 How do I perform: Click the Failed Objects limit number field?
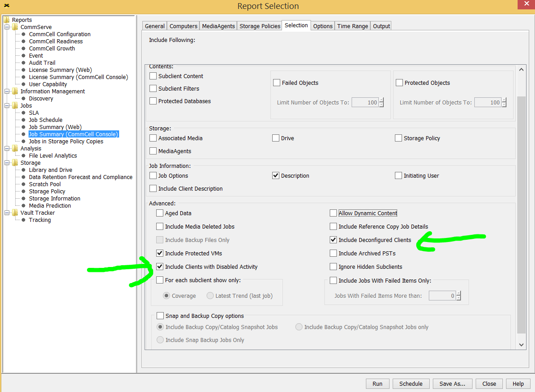(365, 102)
